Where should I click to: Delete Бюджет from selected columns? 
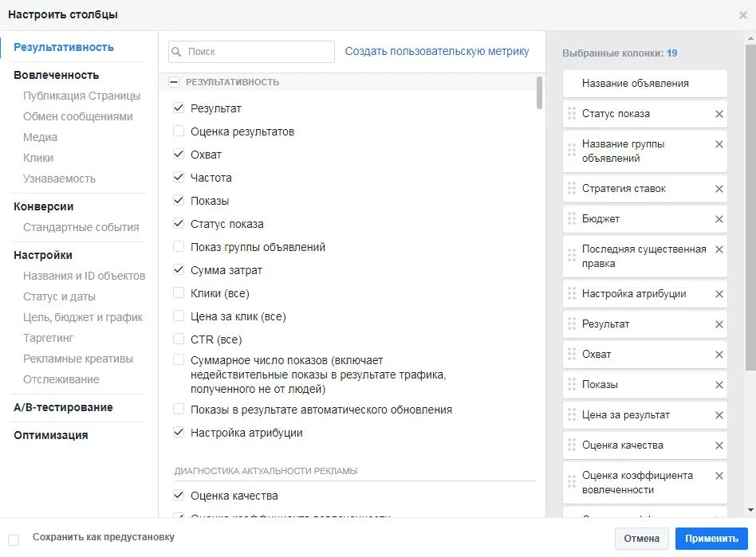(x=719, y=219)
